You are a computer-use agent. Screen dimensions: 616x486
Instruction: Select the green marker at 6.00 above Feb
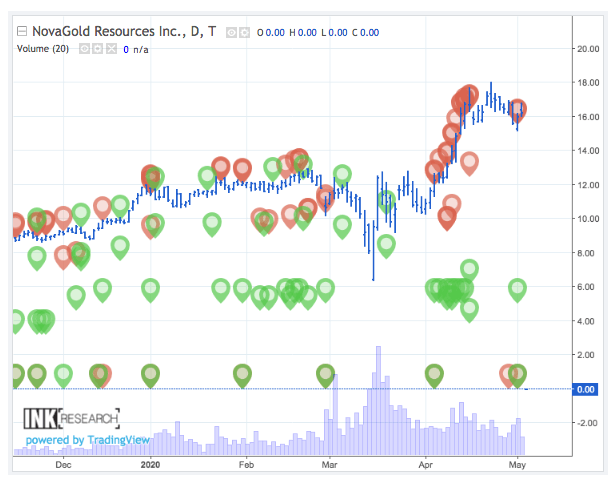tap(242, 290)
